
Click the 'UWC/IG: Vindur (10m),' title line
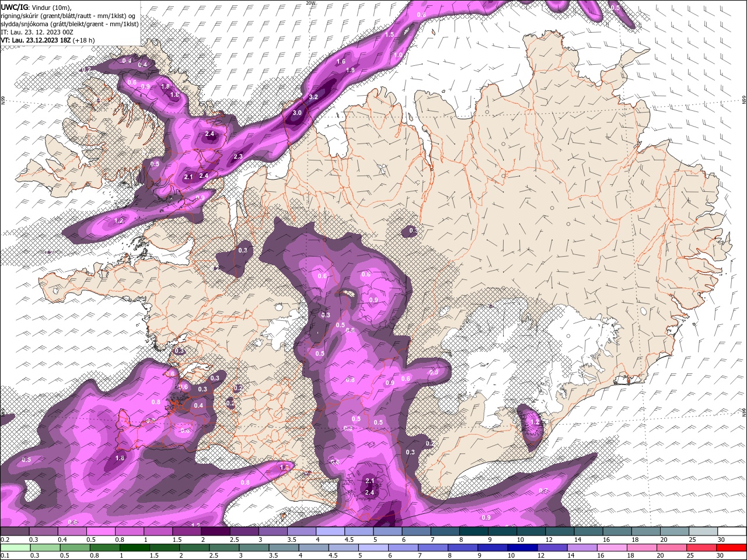tap(36, 7)
